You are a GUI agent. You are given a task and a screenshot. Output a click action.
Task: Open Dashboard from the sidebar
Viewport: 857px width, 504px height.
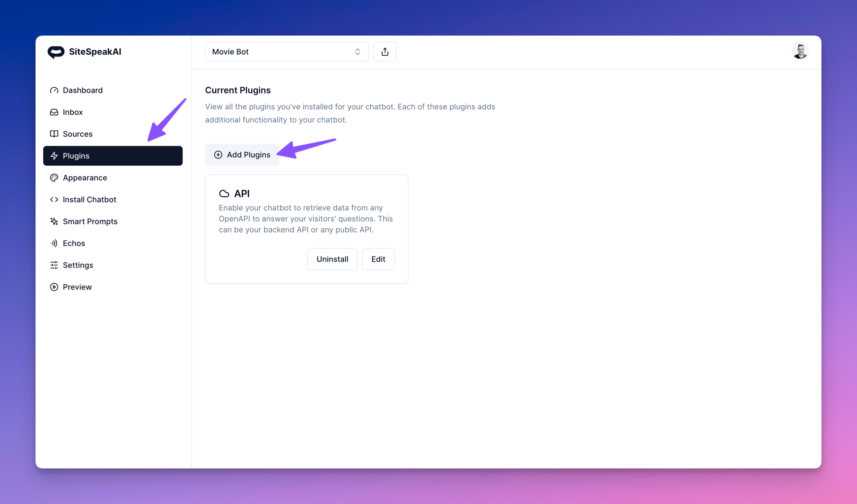click(x=82, y=90)
